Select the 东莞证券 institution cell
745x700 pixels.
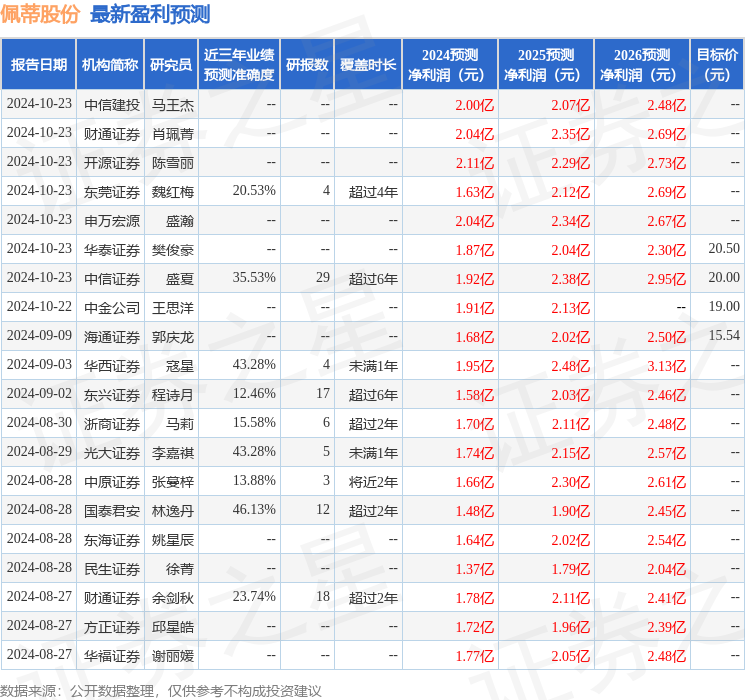coord(112,192)
